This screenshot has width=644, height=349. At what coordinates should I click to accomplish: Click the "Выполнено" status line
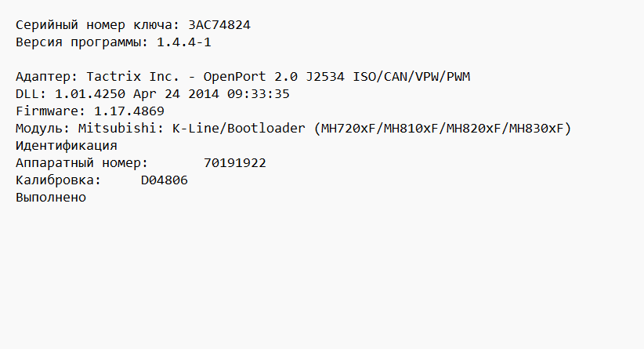(51, 198)
